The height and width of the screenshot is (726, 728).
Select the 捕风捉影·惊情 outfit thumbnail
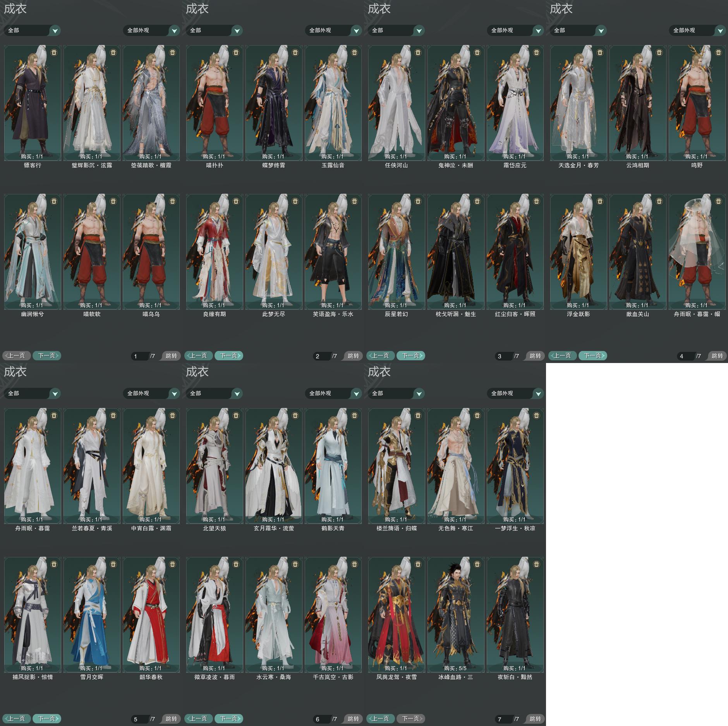click(x=33, y=614)
